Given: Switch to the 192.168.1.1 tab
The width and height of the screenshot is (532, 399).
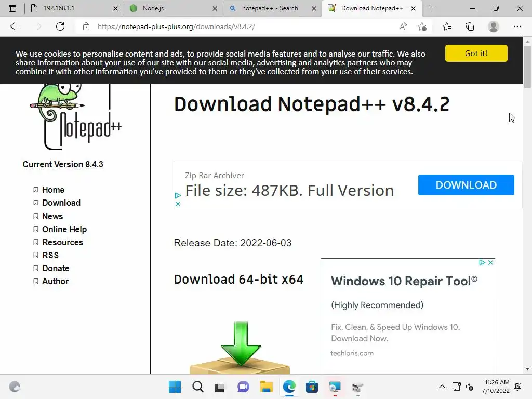Looking at the screenshot, I should coord(74,8).
